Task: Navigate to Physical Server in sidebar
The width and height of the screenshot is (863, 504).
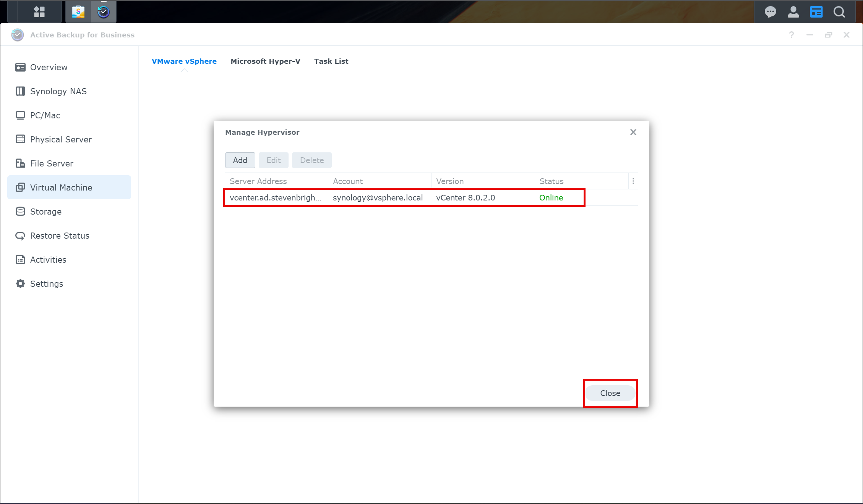Action: point(61,139)
